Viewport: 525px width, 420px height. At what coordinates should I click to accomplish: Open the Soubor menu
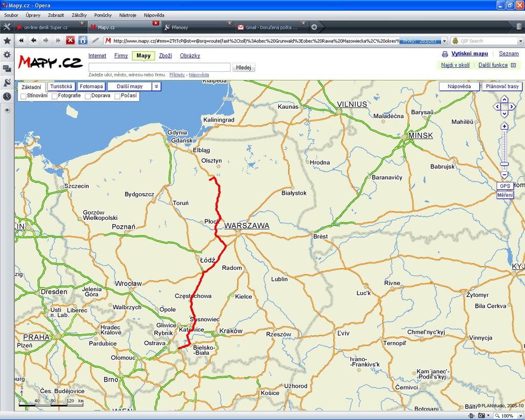click(11, 15)
